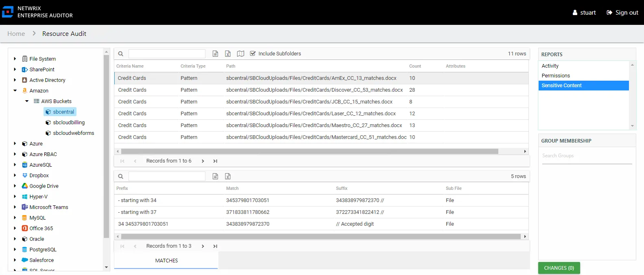Image resolution: width=644 pixels, height=275 pixels.
Task: Click the Excel export icon in top grid toolbar
Action: coord(228,54)
